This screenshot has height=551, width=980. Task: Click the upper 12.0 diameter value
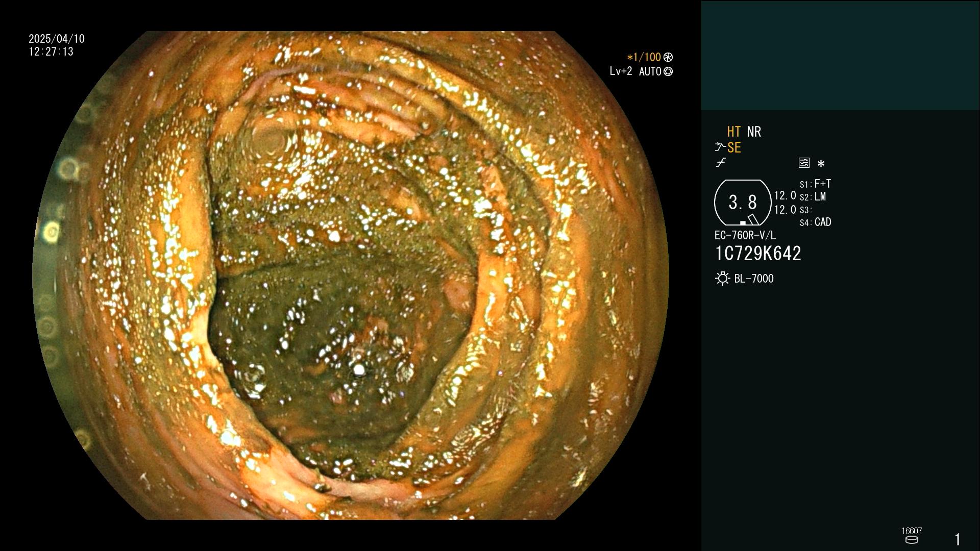785,196
